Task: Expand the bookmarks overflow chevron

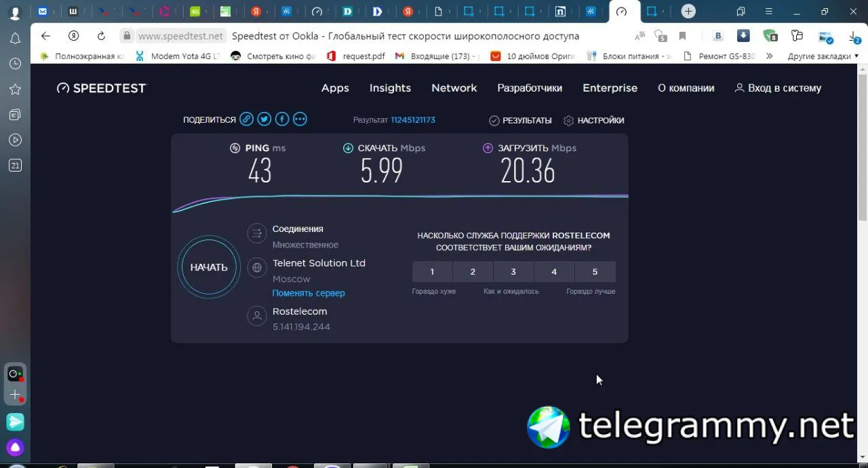Action: tap(769, 56)
